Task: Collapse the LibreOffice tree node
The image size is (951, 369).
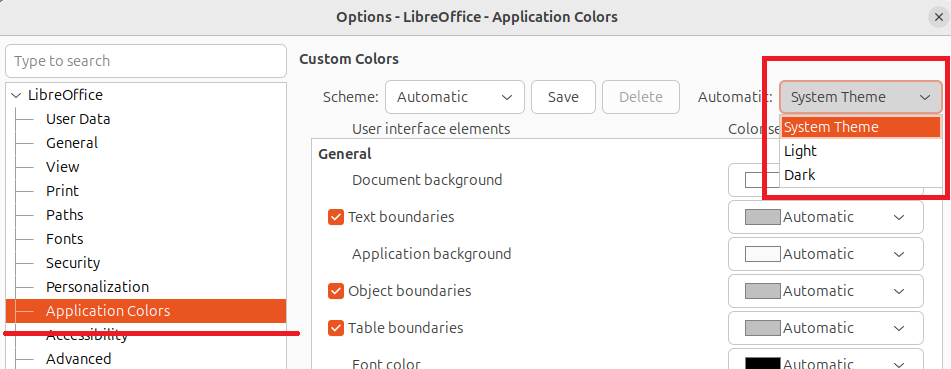Action: 16,95
